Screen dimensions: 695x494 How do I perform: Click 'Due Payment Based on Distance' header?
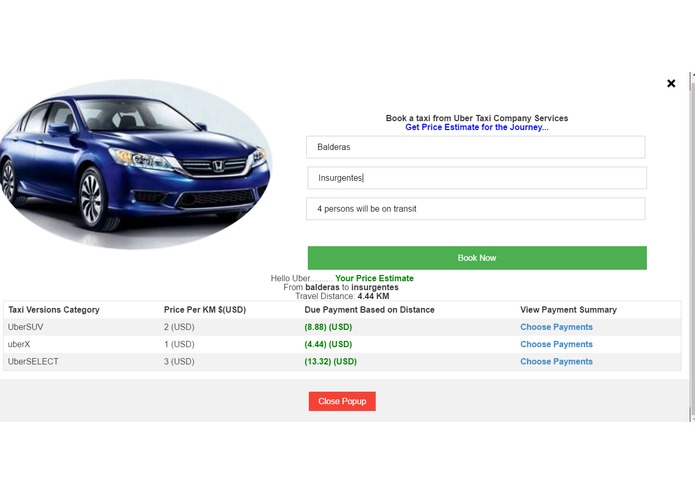(x=369, y=310)
